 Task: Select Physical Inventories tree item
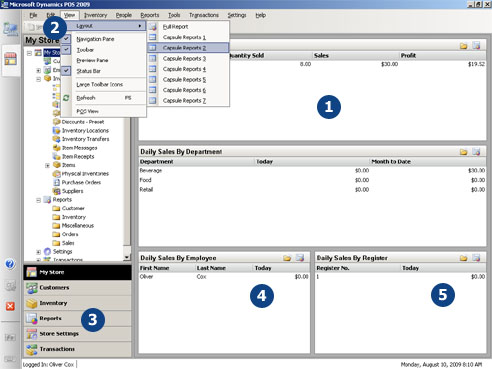click(85, 174)
